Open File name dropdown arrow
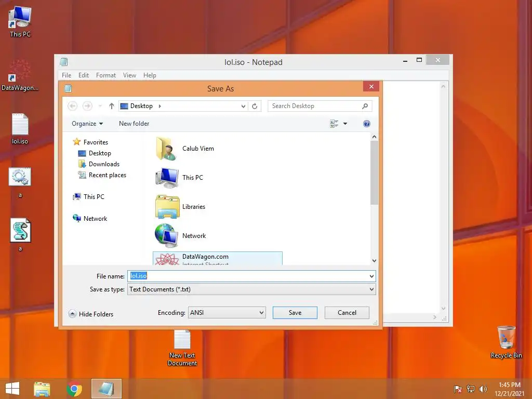Image resolution: width=532 pixels, height=399 pixels. (x=371, y=276)
